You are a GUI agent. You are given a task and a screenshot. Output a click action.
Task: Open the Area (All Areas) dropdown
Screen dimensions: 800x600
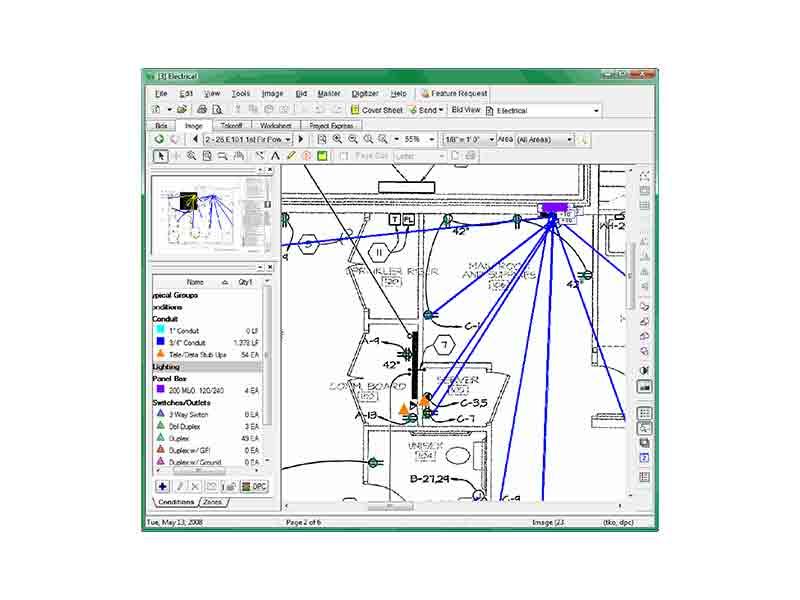tap(570, 139)
